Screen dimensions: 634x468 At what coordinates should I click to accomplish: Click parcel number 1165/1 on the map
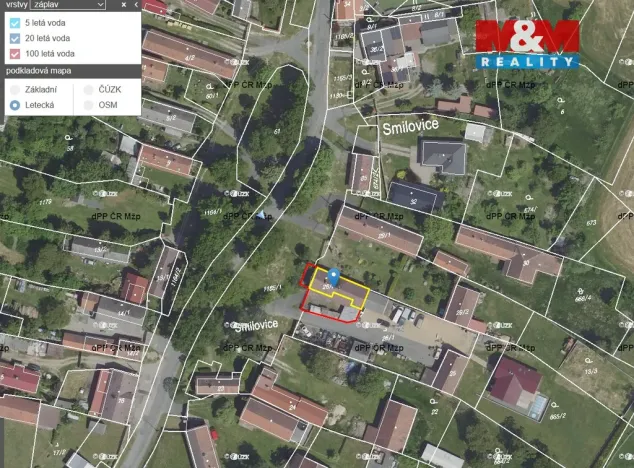tap(272, 288)
